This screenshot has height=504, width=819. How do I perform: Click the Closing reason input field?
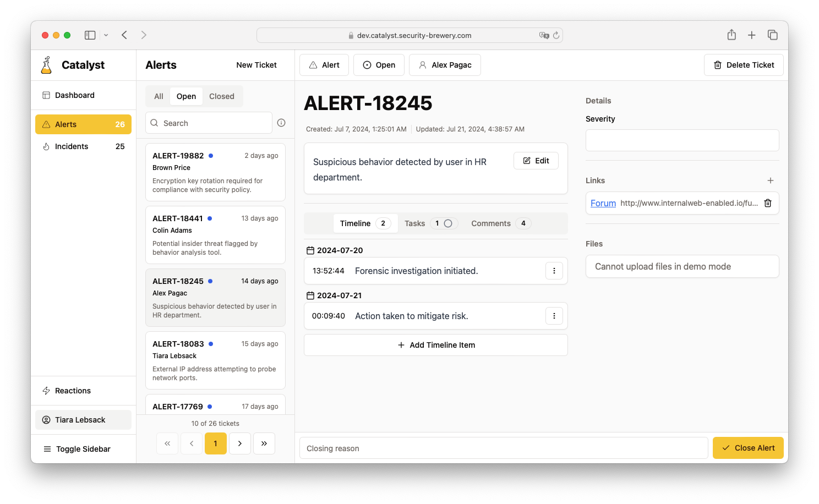point(503,448)
